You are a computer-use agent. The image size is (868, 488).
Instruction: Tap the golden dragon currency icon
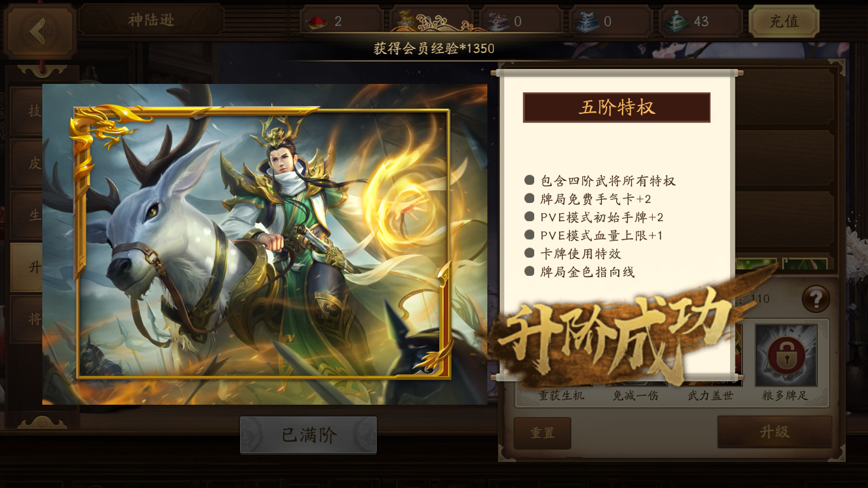(x=407, y=21)
